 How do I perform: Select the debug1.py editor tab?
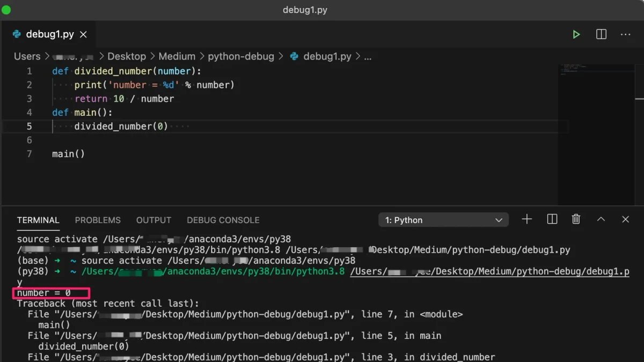click(49, 34)
